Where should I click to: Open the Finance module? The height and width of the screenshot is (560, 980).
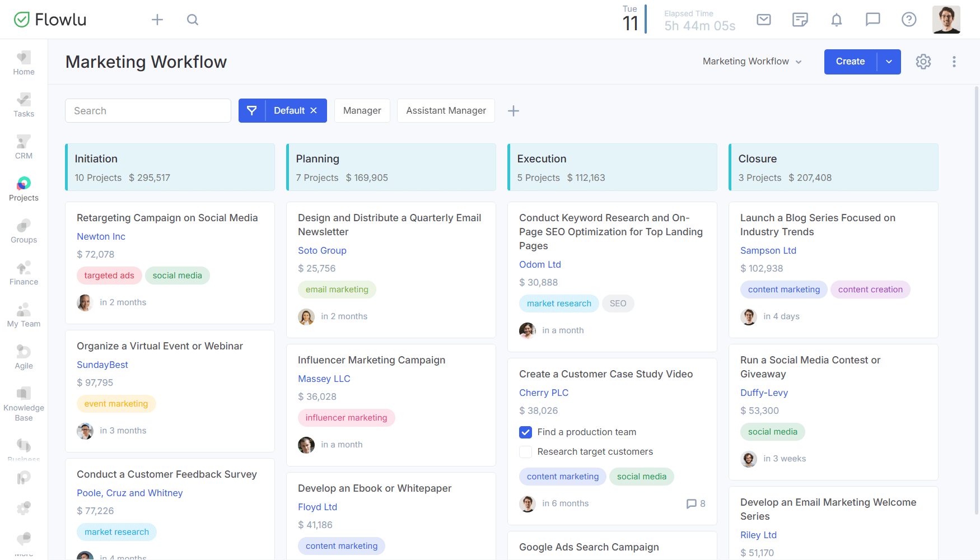(23, 272)
